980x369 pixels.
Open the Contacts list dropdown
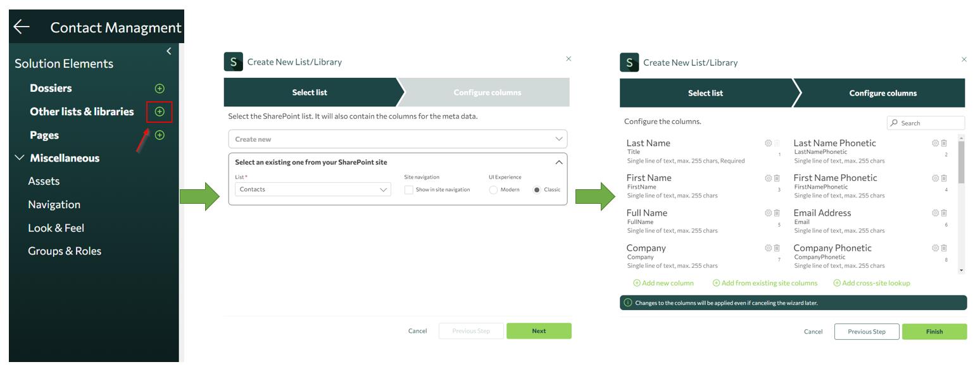313,189
